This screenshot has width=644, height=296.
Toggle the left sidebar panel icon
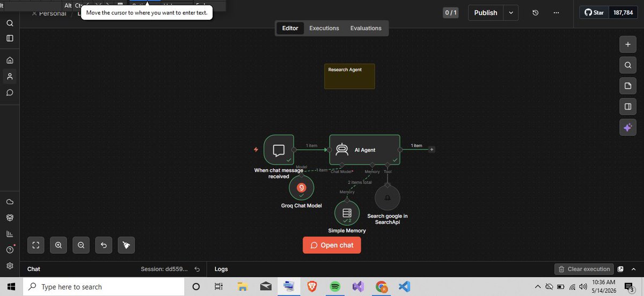[x=10, y=39]
